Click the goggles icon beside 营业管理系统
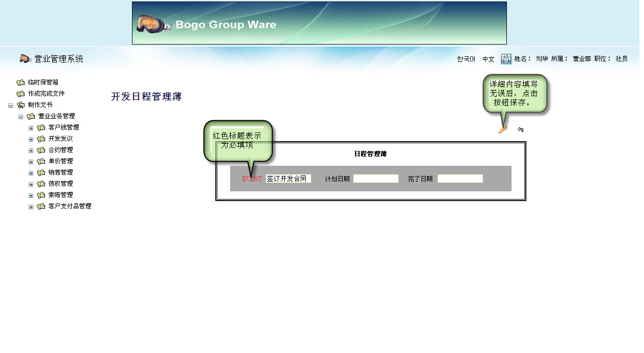The height and width of the screenshot is (353, 644). point(26,59)
